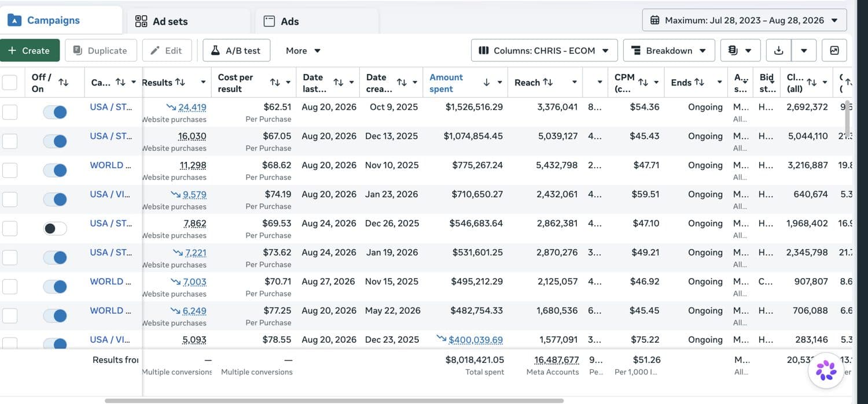Click the $8,018,421.05 total spent value

pos(475,359)
